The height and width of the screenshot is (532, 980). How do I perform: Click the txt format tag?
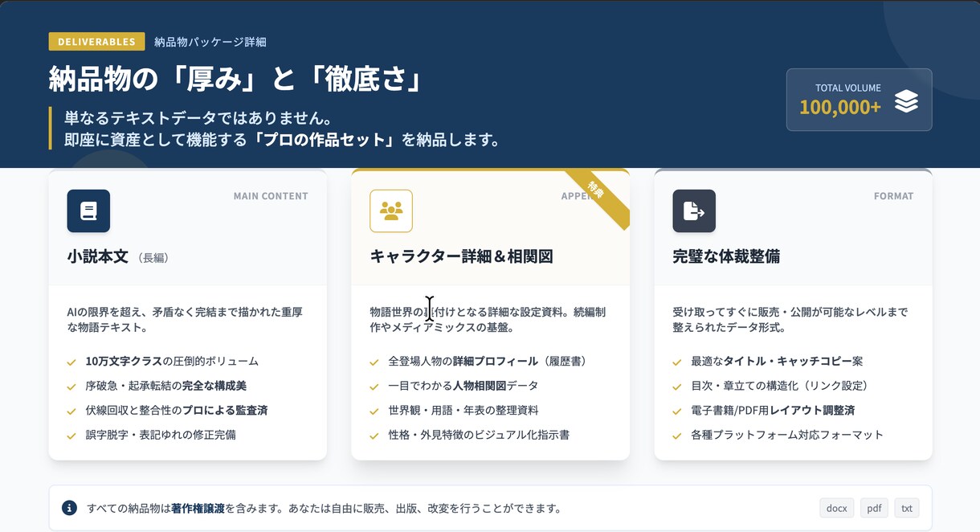tap(907, 508)
